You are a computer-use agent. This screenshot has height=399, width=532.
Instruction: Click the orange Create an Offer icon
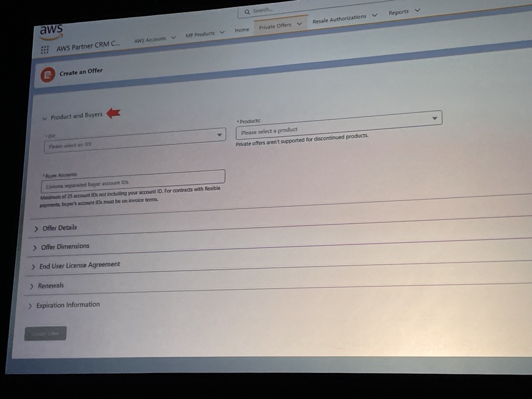(47, 75)
